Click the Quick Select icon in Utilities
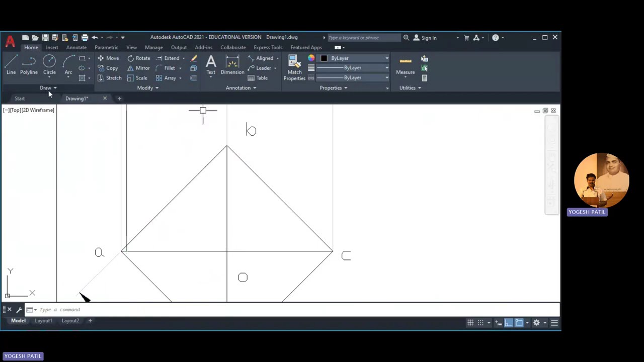 point(425,59)
